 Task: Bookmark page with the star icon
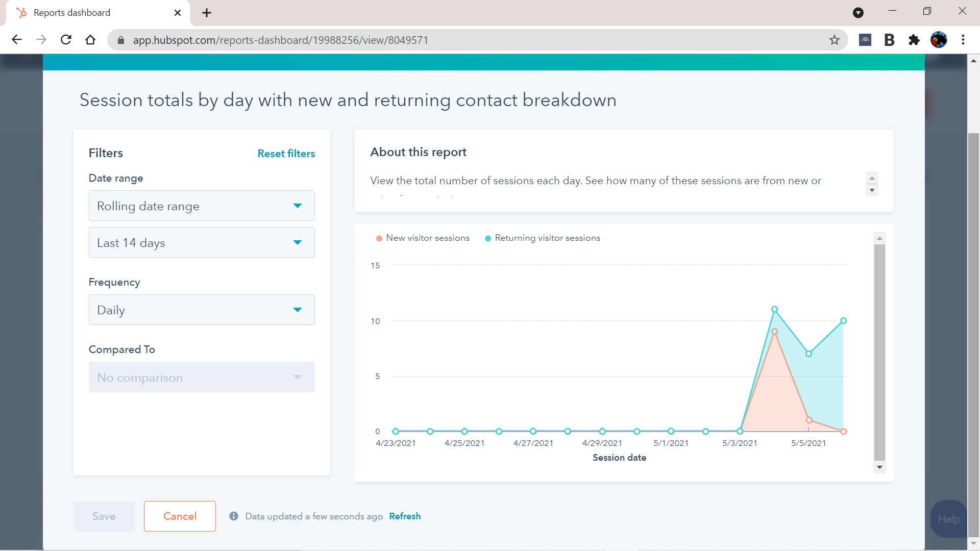pyautogui.click(x=834, y=40)
